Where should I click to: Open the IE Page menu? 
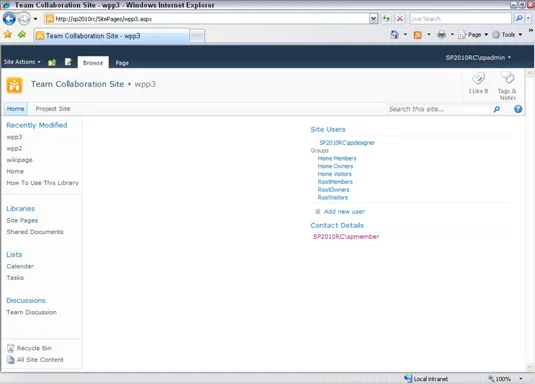tap(473, 34)
